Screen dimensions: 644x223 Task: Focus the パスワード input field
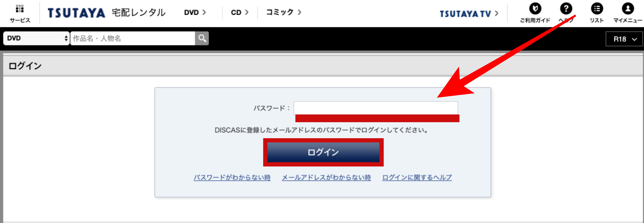[375, 108]
